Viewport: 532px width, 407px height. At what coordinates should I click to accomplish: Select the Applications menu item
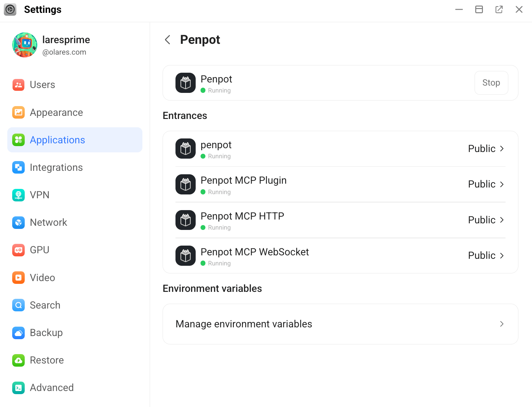tap(75, 140)
